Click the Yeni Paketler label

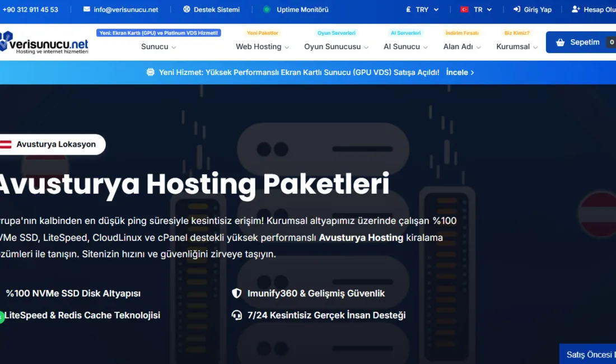263,33
